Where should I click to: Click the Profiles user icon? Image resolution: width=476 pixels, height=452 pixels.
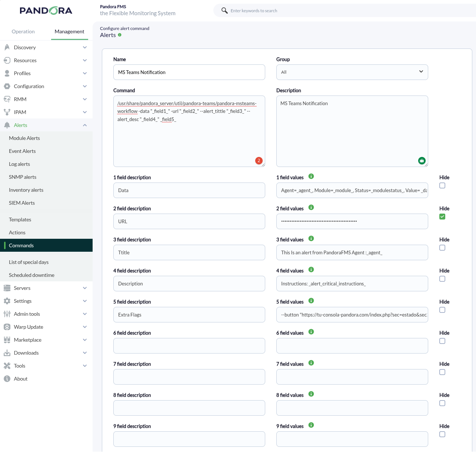pyautogui.click(x=7, y=73)
